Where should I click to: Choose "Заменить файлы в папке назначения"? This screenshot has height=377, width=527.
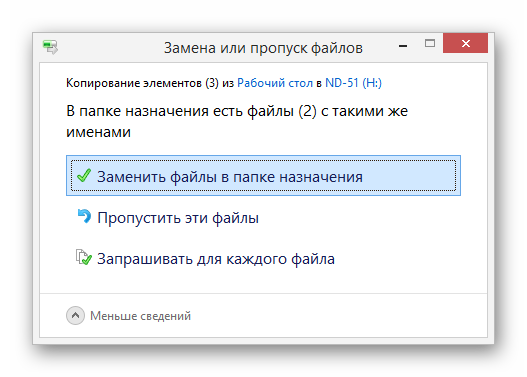(263, 175)
